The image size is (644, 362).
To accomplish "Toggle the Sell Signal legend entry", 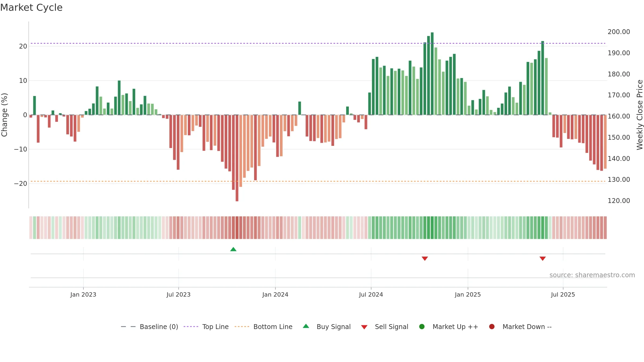I will pyautogui.click(x=385, y=327).
